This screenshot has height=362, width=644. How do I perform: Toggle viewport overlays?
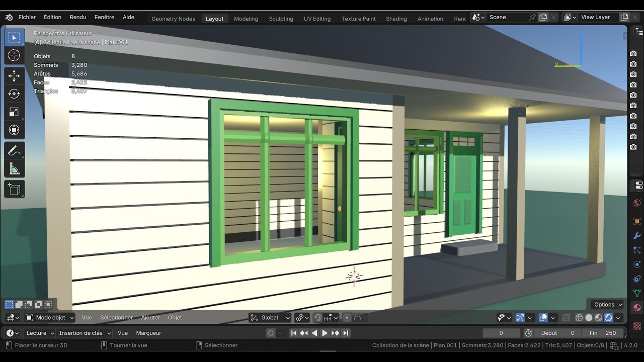coord(543,318)
